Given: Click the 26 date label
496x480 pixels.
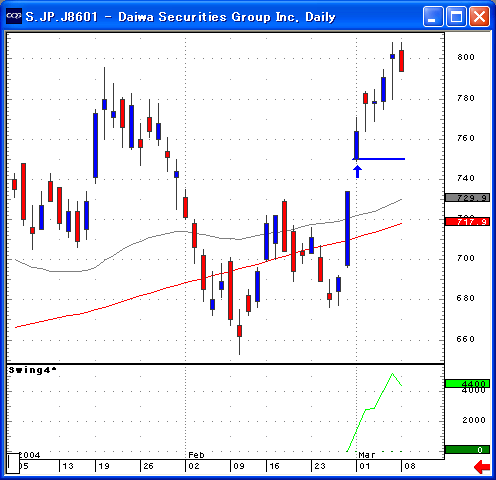Looking at the screenshot, I should [x=148, y=466].
